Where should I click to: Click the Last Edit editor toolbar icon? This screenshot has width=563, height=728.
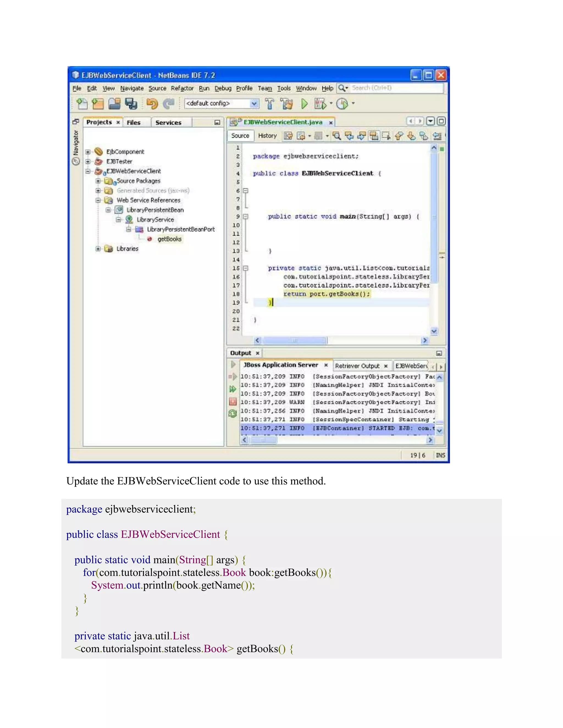click(x=288, y=136)
